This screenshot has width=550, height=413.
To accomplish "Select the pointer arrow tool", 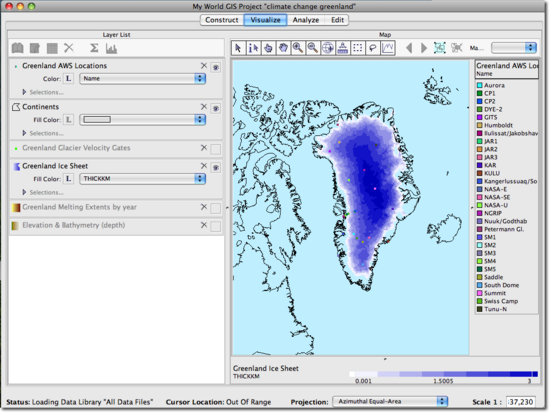I will 238,48.
